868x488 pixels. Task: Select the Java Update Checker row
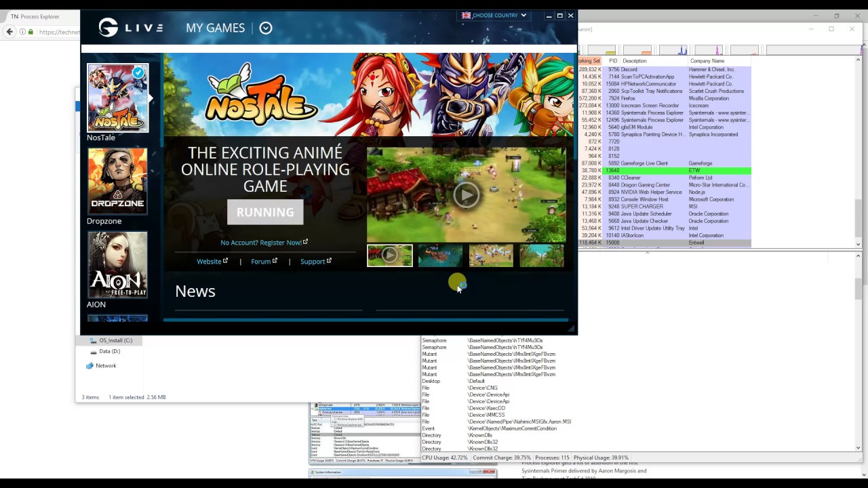pyautogui.click(x=665, y=221)
